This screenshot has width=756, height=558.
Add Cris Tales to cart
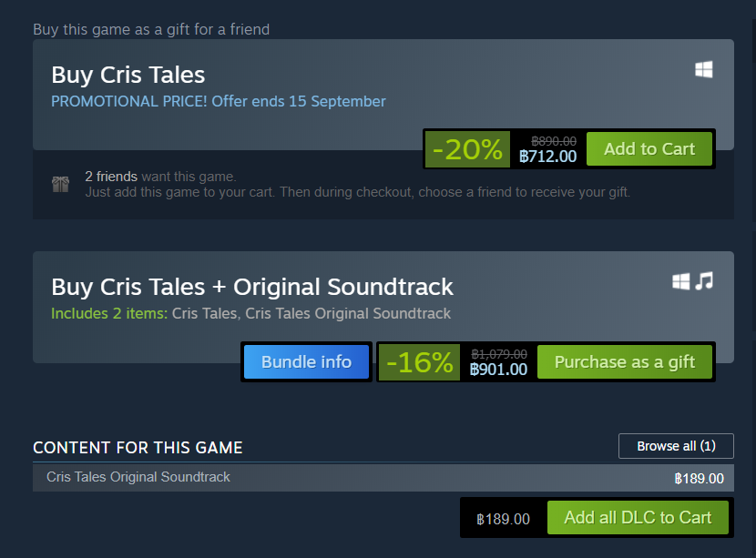click(x=649, y=149)
